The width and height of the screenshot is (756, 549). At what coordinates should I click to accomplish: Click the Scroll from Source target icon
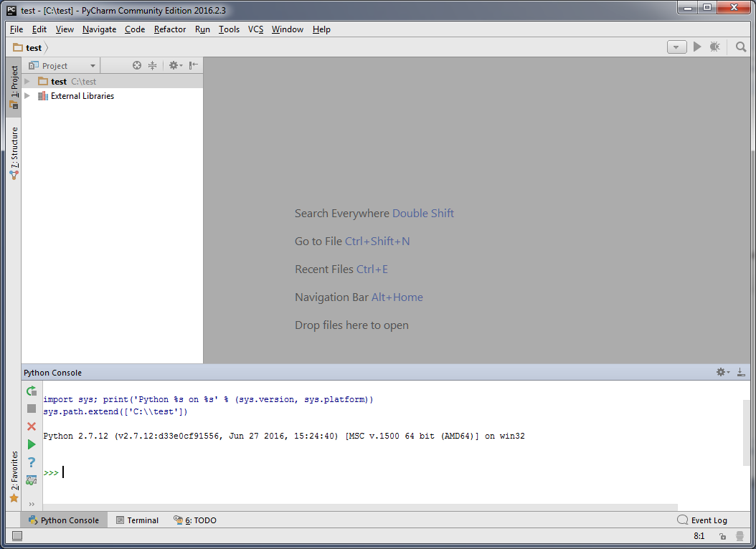(x=137, y=65)
